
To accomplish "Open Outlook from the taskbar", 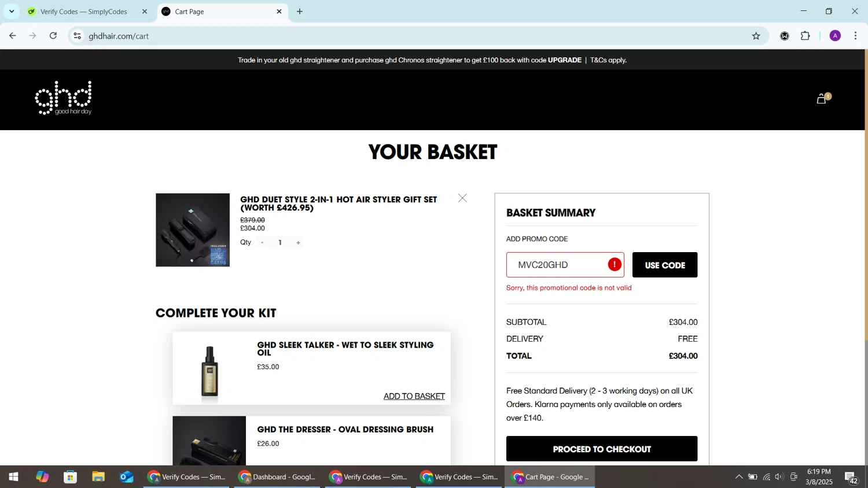I will [127, 477].
